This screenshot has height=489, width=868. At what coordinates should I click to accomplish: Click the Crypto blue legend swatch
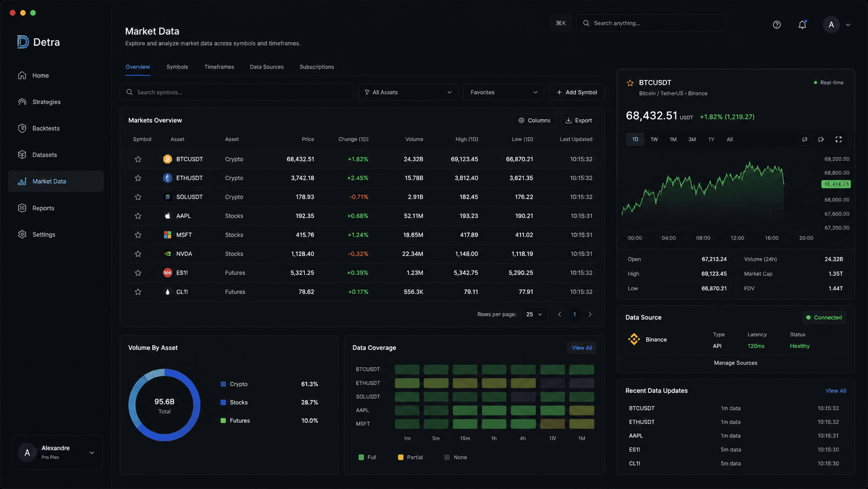tap(223, 384)
